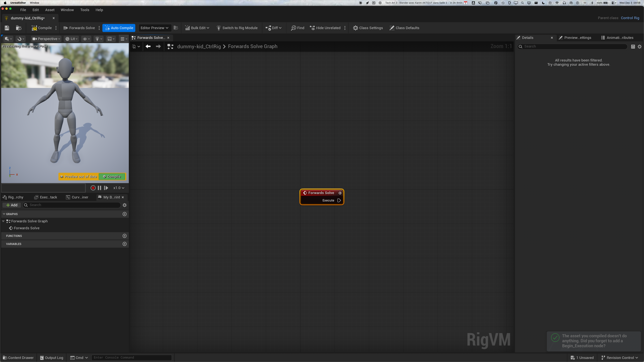644x362 pixels.
Task: Open the Tools menu
Action: point(85,10)
